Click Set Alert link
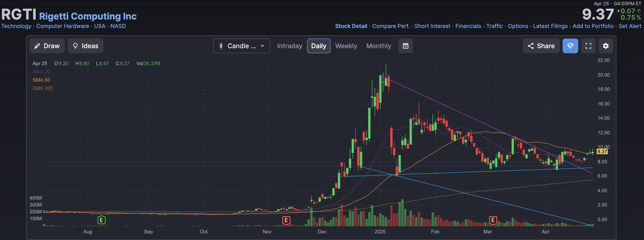Viewport: 644px width, 240px height. click(x=630, y=26)
